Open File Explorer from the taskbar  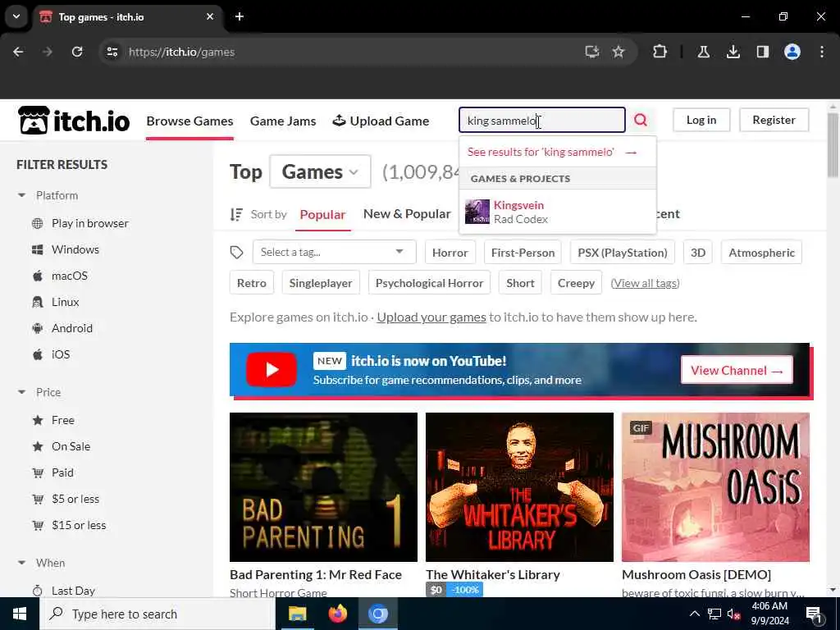[x=297, y=614]
